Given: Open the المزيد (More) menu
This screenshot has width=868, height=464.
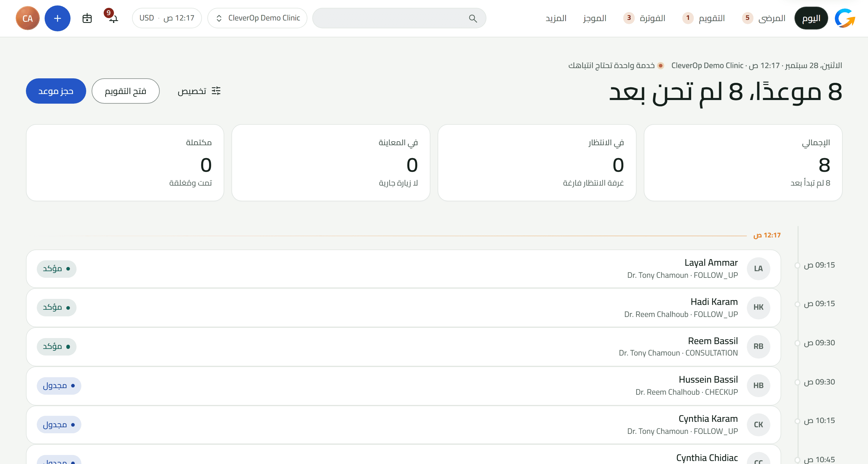Looking at the screenshot, I should 556,18.
